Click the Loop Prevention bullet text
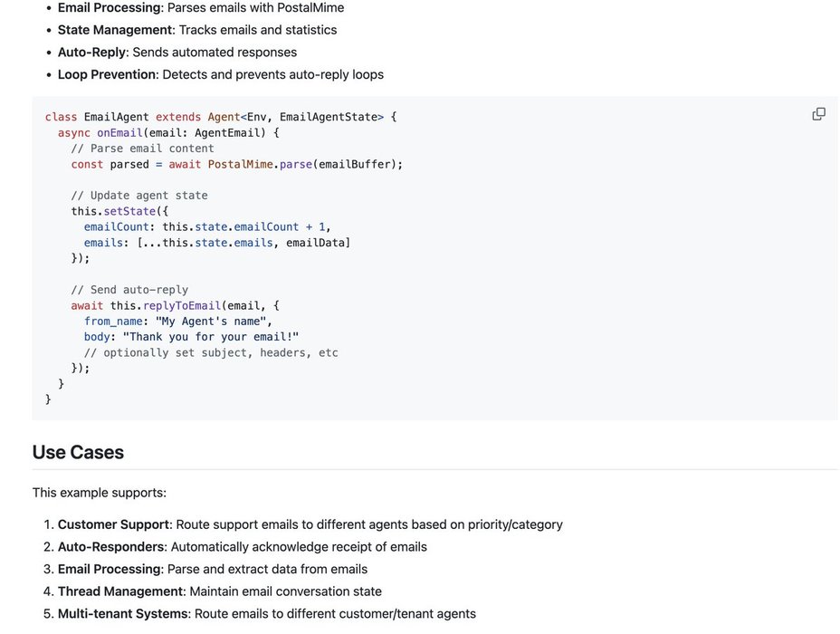 (220, 74)
